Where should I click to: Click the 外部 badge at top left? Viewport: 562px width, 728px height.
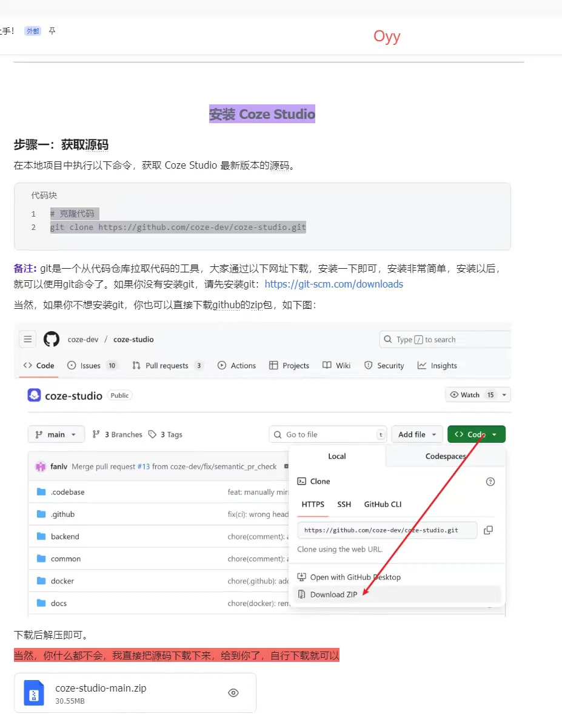click(x=32, y=30)
